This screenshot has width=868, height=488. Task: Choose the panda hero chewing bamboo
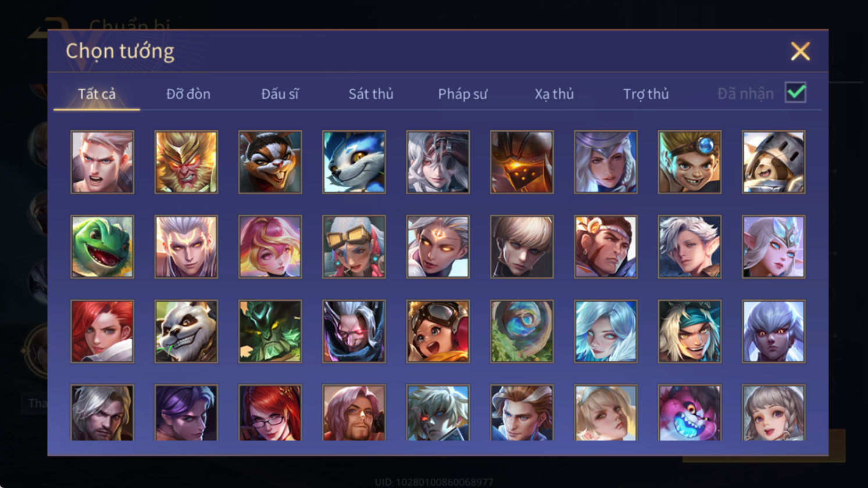coord(186,332)
